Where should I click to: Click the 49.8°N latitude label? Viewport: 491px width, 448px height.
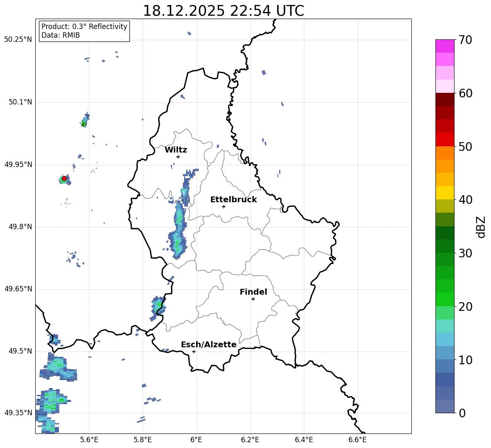[x=20, y=227]
